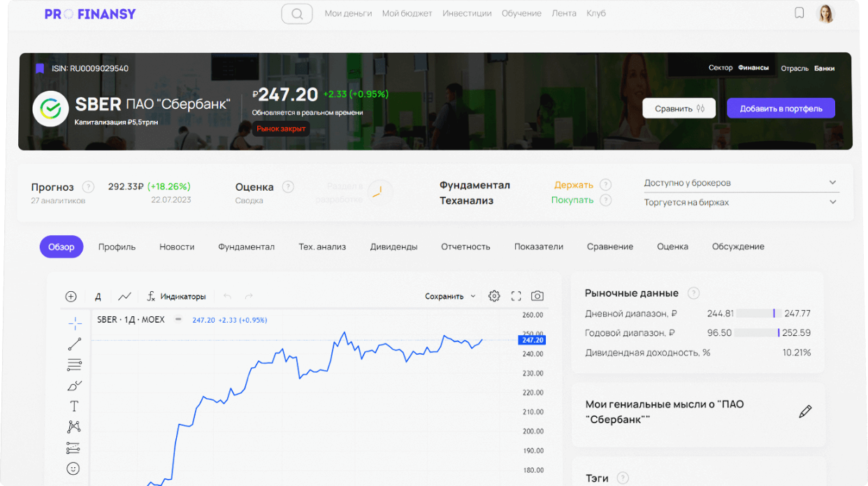Select the text annotation tool

74,406
